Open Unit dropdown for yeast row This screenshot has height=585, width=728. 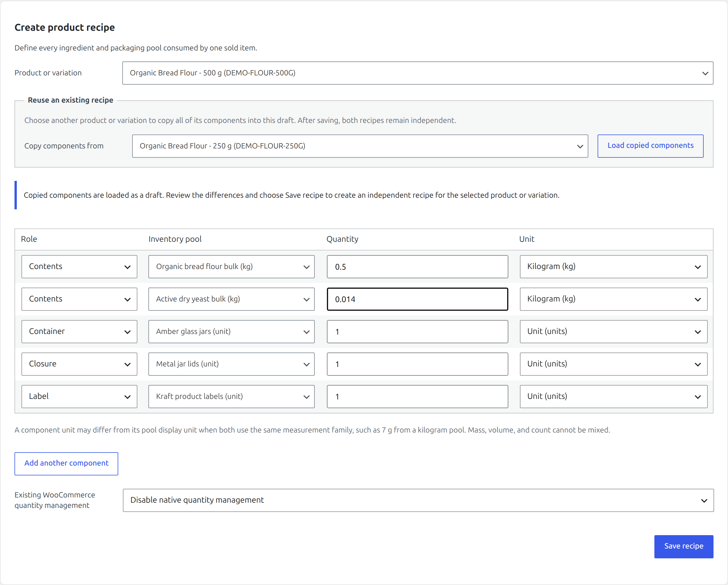(x=614, y=299)
